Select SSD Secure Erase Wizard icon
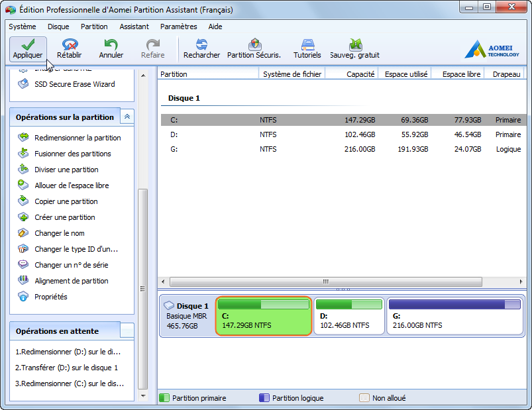This screenshot has height=410, width=532. click(23, 83)
